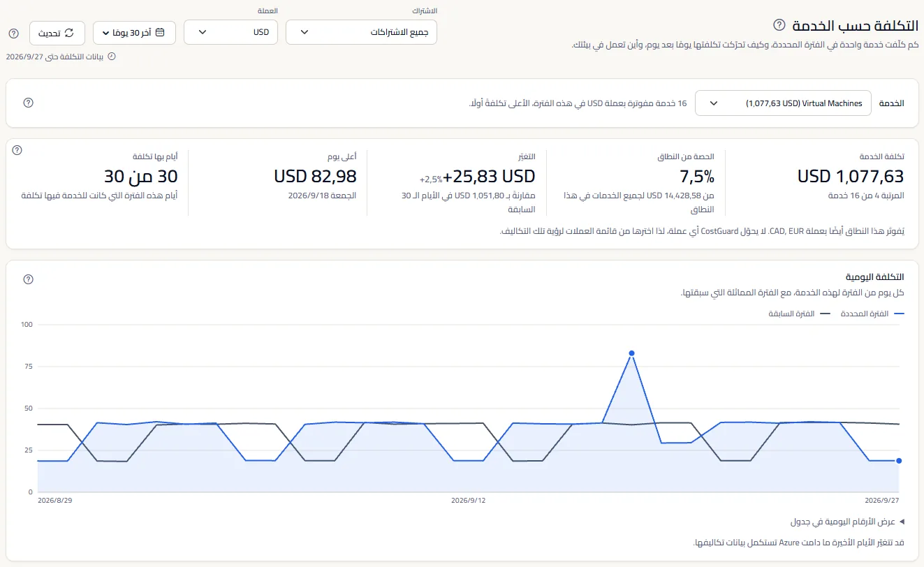Click clock icon beside بيانات التكلفة حتى

coord(111,56)
